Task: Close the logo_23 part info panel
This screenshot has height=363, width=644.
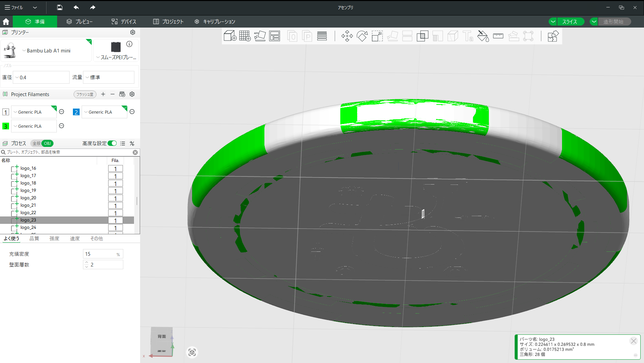Action: [634, 341]
